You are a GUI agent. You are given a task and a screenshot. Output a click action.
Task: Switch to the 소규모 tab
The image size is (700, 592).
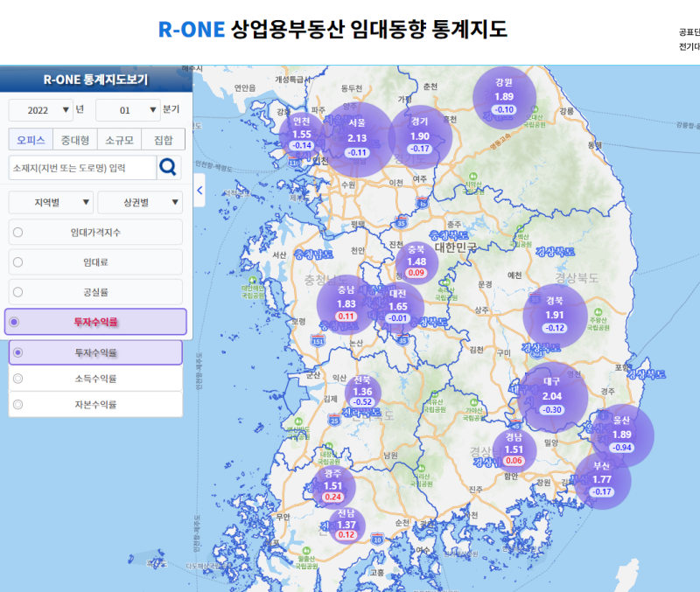coord(119,140)
